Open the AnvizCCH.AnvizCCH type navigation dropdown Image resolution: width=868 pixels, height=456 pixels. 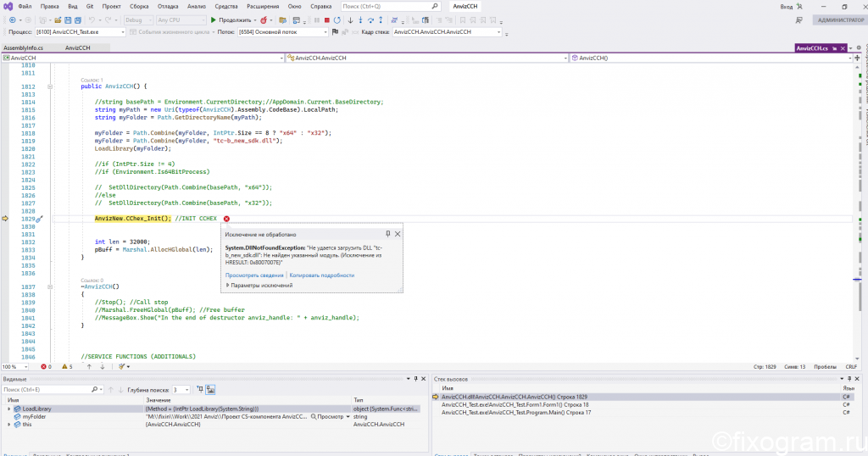point(427,58)
